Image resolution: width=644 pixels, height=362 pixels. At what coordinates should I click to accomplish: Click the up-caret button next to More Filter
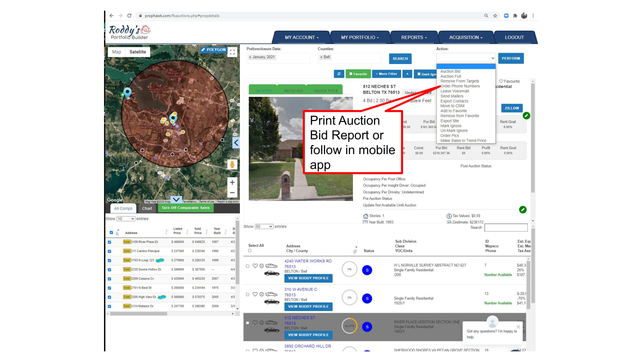pyautogui.click(x=407, y=74)
